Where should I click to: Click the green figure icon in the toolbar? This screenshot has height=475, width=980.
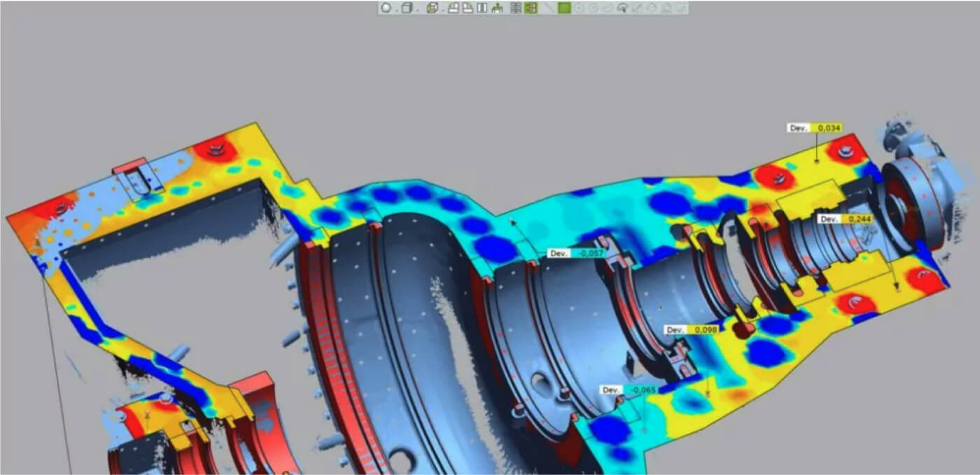click(498, 8)
